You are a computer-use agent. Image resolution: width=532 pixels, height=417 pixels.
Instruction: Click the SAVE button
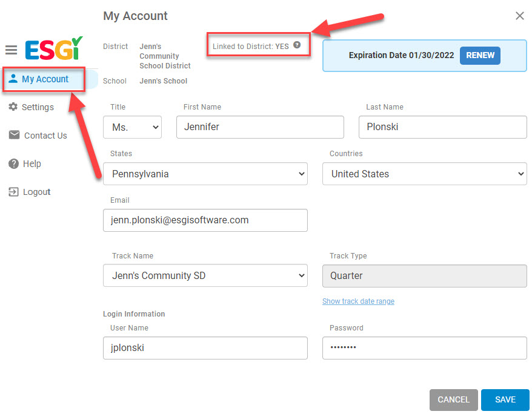505,399
